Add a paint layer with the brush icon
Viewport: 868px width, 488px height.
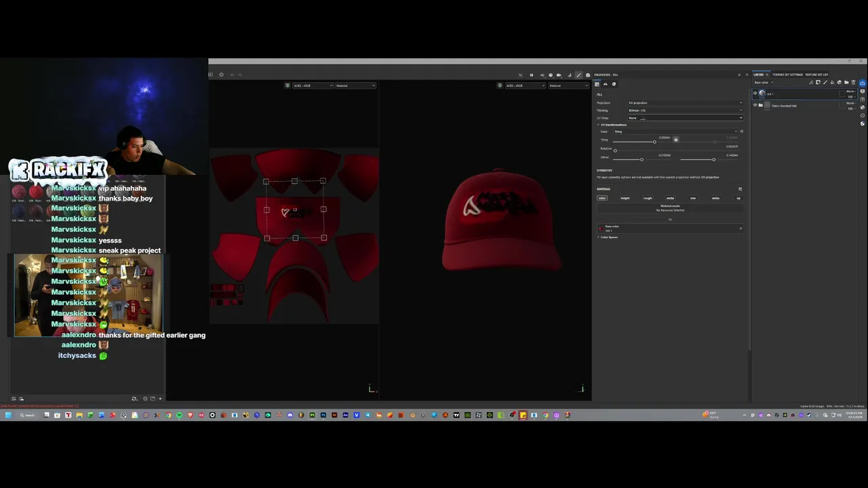click(x=825, y=83)
